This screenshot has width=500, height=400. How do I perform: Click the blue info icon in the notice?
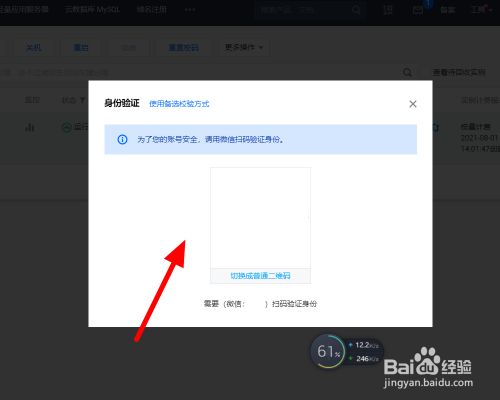click(x=122, y=139)
